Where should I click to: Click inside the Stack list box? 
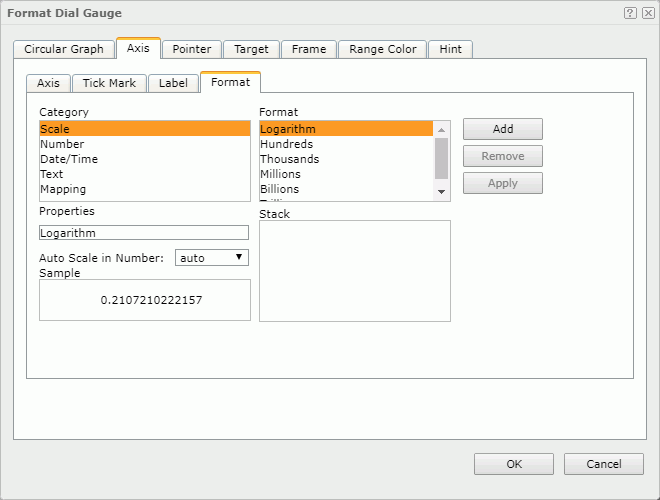click(355, 271)
